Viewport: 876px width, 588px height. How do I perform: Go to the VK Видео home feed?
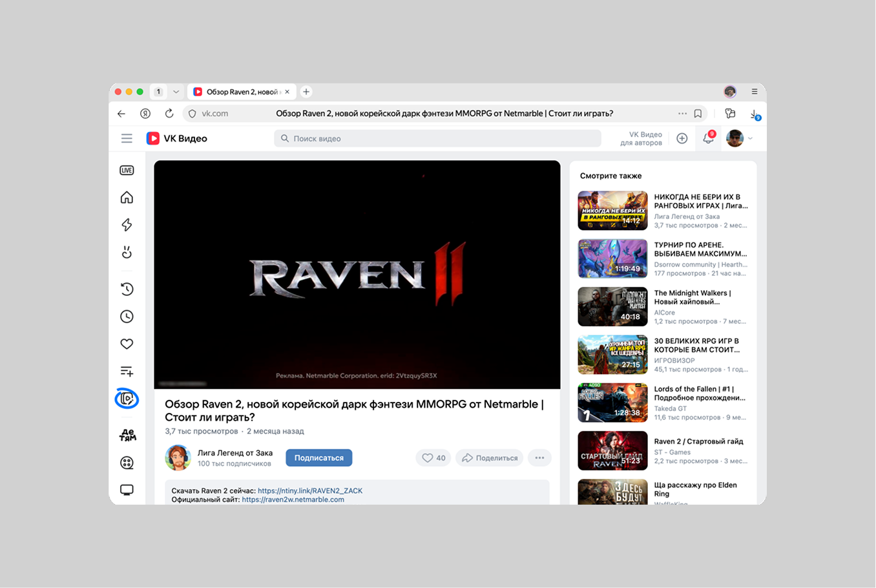[127, 197]
